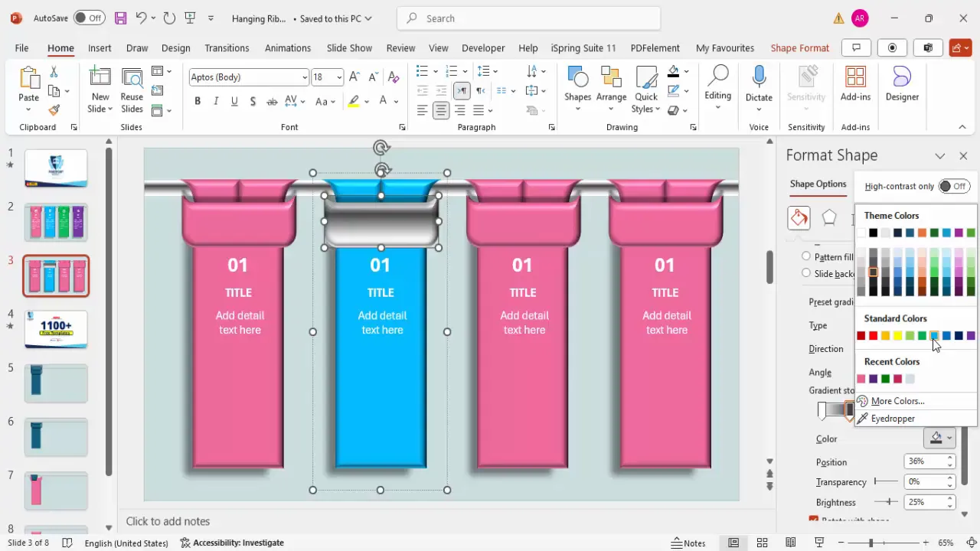Pick the red standard color swatch
The height and width of the screenshot is (551, 980).
click(x=873, y=335)
